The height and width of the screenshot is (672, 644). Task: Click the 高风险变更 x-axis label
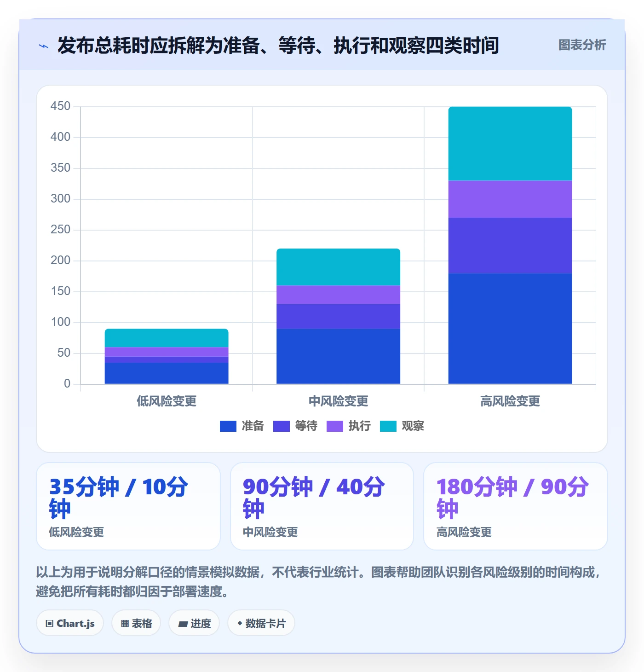click(x=510, y=401)
